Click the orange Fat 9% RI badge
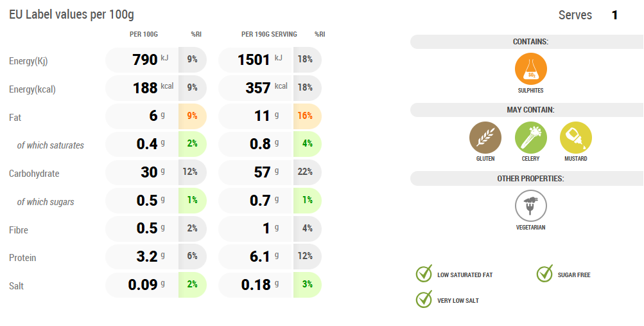The height and width of the screenshot is (326, 644). (x=192, y=116)
